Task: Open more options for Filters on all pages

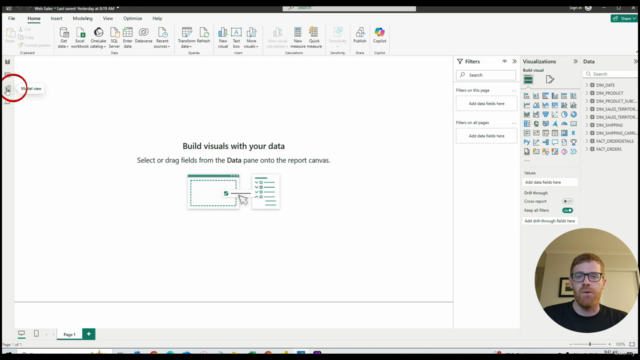Action: (514, 122)
